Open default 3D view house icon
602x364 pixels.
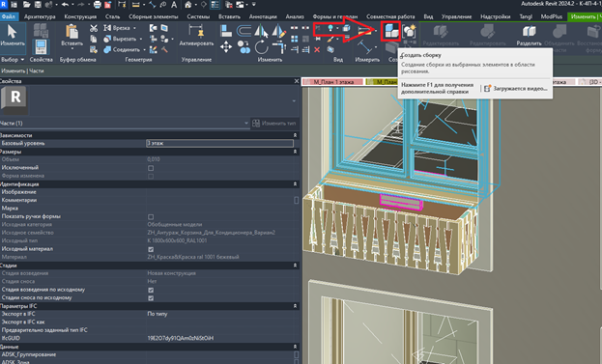pos(188,5)
